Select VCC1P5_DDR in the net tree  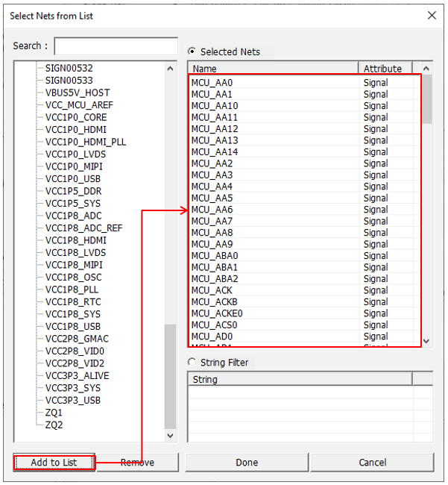(x=72, y=191)
